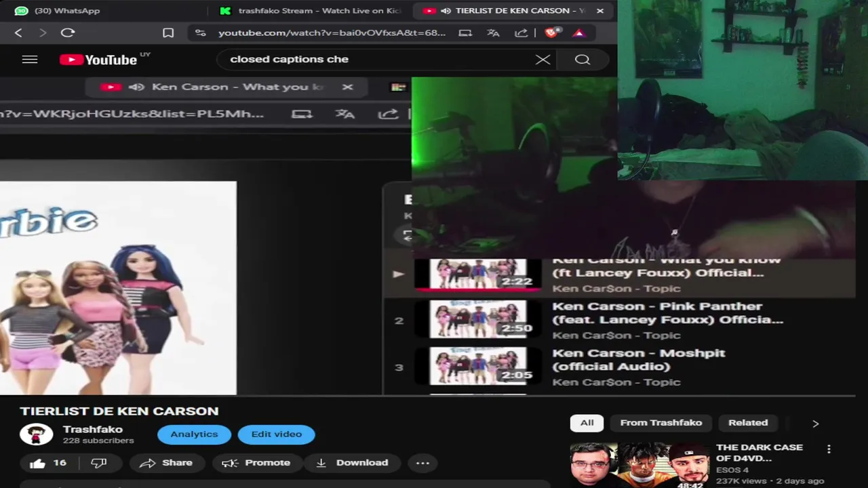Select the All filter chip

pos(587,423)
